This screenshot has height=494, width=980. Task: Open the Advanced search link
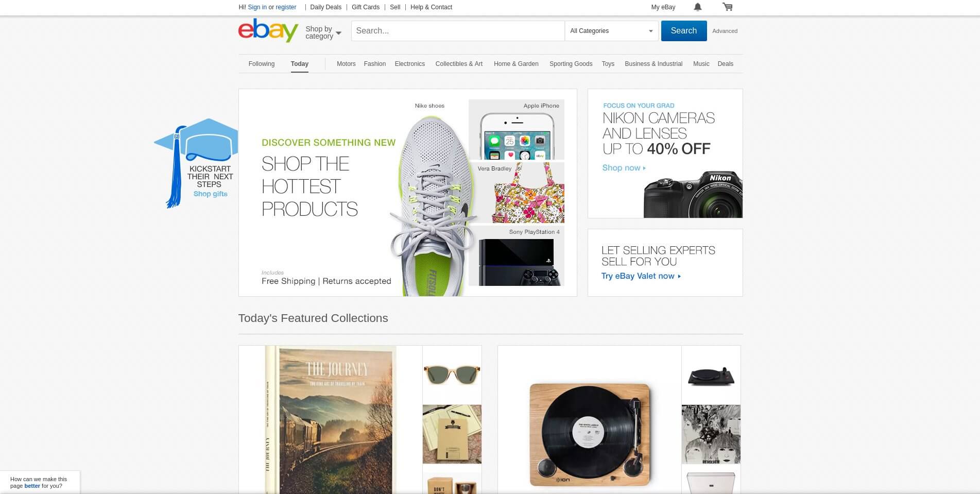coord(725,31)
